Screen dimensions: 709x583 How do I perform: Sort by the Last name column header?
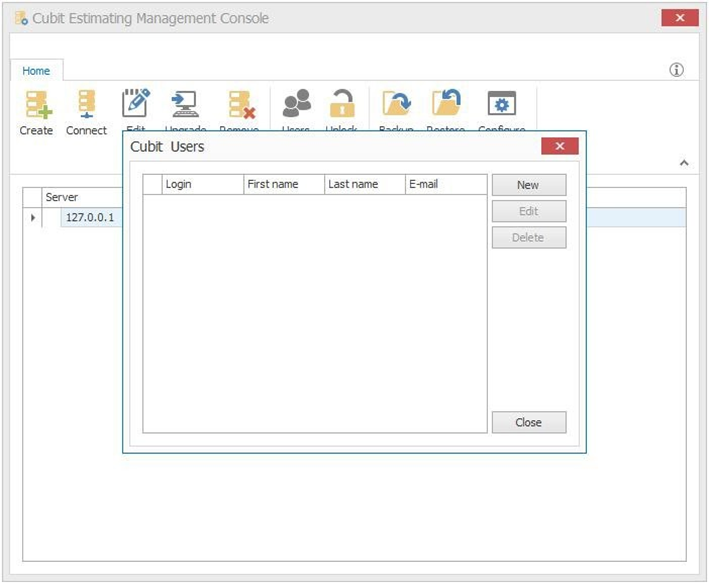[x=364, y=184]
